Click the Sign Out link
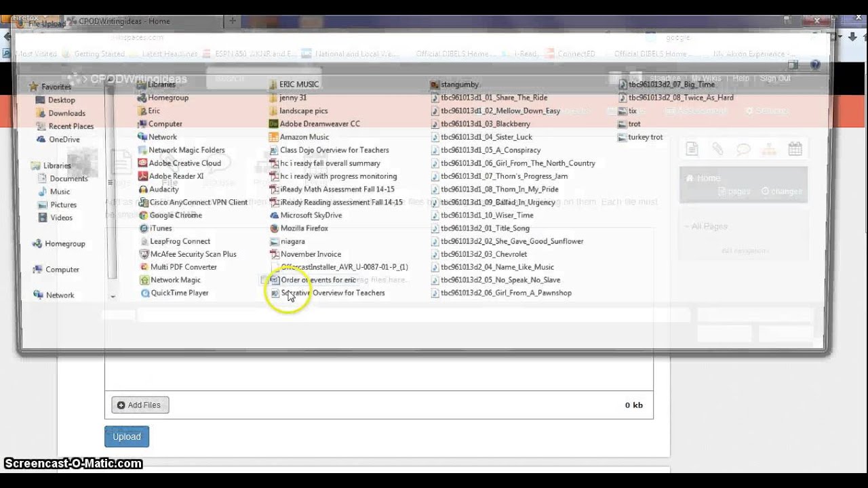Viewport: 868px width, 488px height. [775, 79]
